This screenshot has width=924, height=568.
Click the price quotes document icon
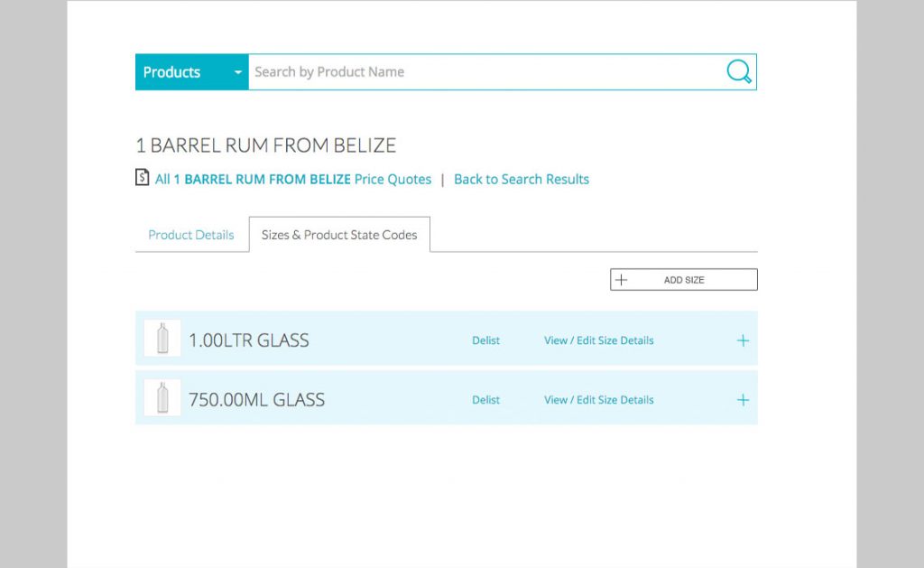point(142,178)
